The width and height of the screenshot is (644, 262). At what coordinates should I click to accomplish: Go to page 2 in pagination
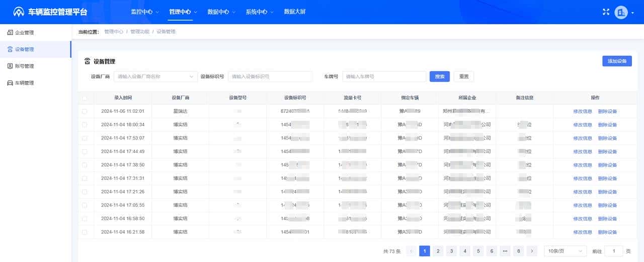(x=438, y=251)
